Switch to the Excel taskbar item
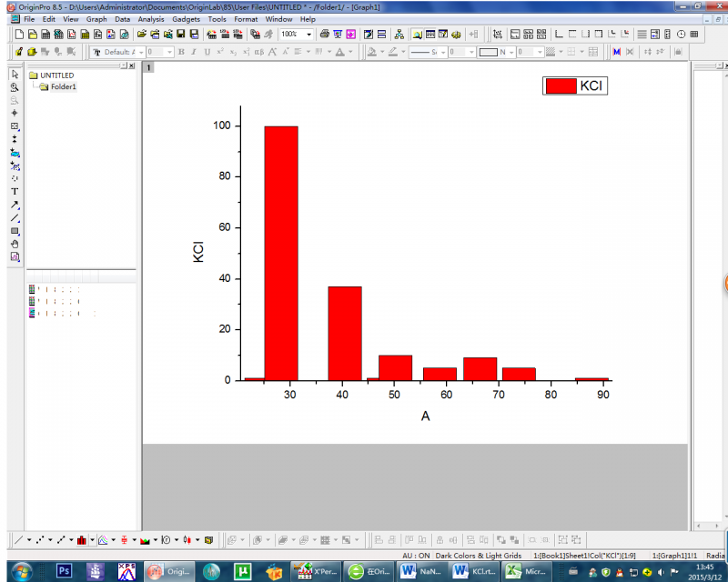This screenshot has height=582, width=728. click(x=527, y=571)
